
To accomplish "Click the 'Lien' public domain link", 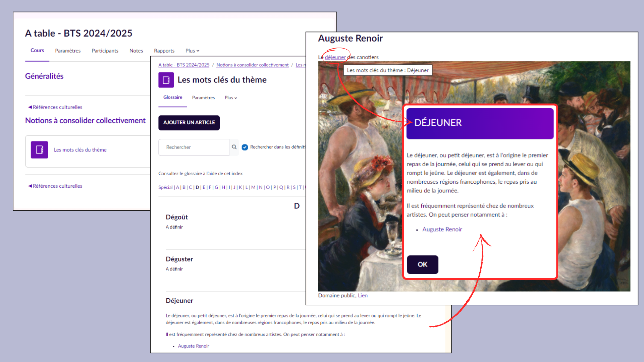I will pos(363,296).
